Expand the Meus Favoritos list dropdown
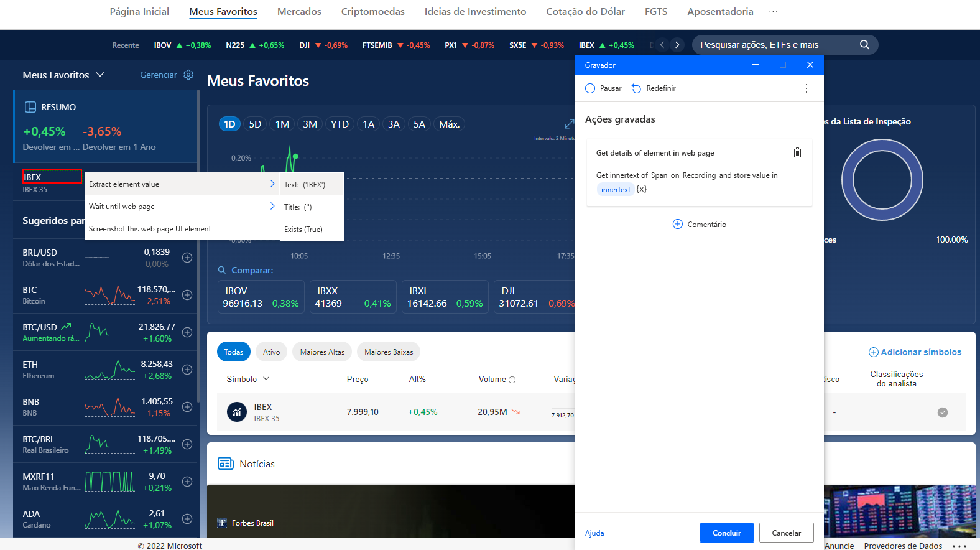The width and height of the screenshot is (980, 550). 100,75
